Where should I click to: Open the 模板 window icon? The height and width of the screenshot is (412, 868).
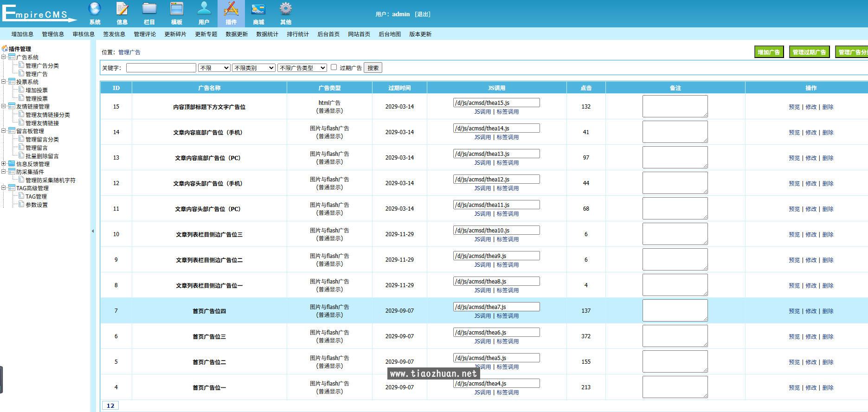tap(176, 9)
